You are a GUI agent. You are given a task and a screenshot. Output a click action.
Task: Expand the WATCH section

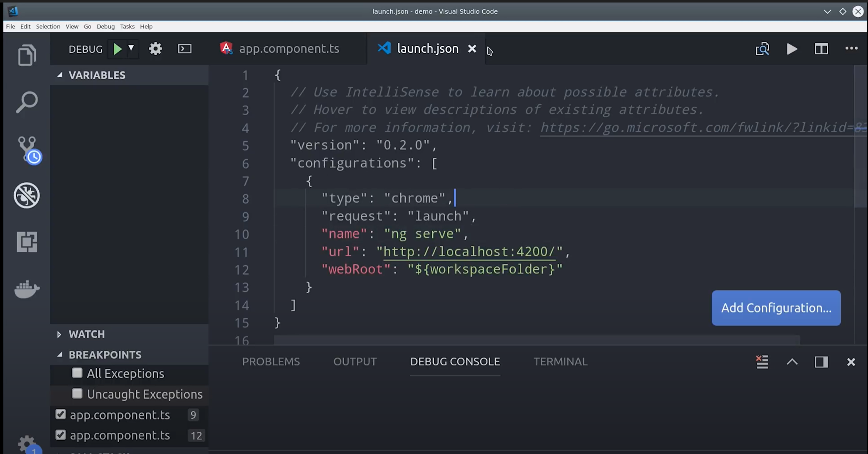pos(87,334)
